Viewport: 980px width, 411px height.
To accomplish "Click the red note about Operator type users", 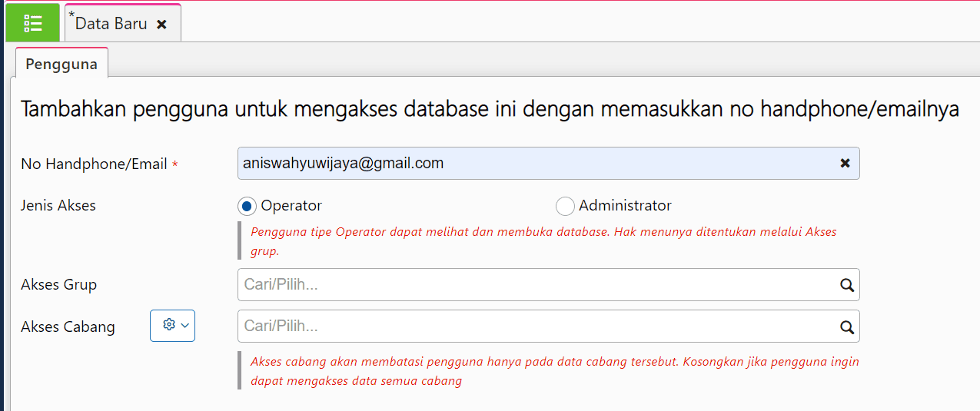I will 543,241.
